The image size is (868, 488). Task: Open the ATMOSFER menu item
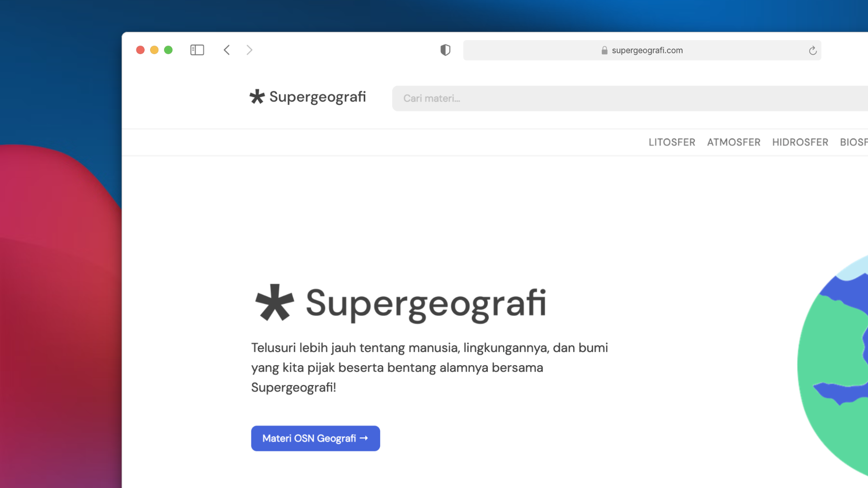[733, 142]
